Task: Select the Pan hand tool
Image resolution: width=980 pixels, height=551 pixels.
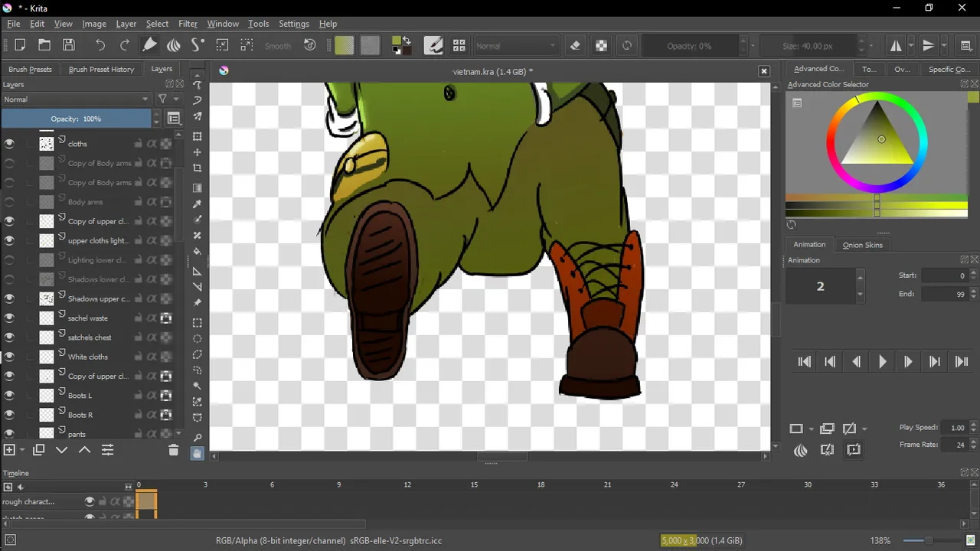Action: pos(198,453)
